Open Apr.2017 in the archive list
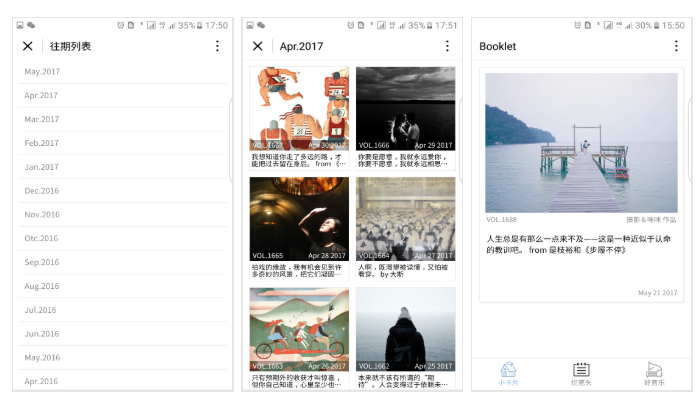This screenshot has height=406, width=698. pyautogui.click(x=122, y=95)
